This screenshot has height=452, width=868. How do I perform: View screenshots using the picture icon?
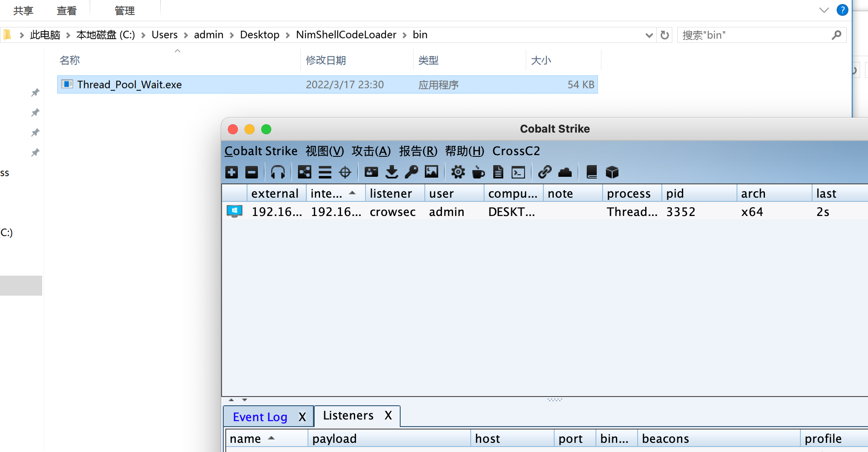click(x=431, y=172)
